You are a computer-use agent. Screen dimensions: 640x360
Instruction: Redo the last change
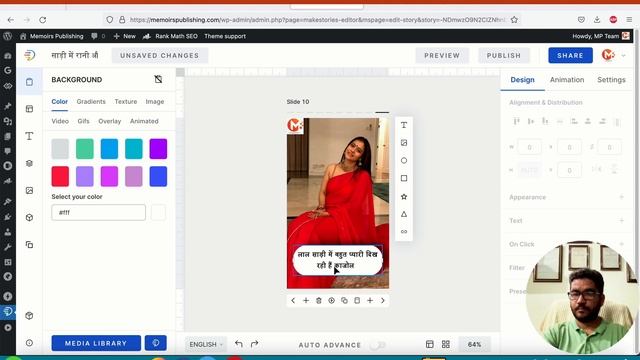click(254, 344)
